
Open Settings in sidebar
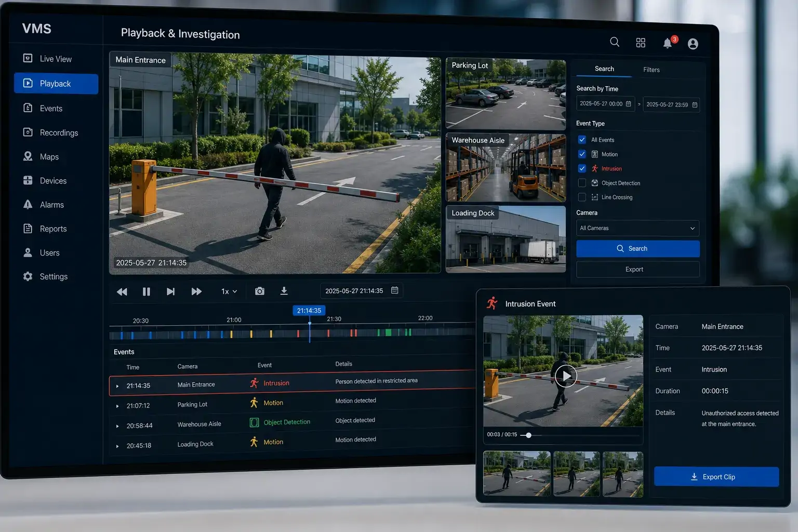(x=56, y=276)
